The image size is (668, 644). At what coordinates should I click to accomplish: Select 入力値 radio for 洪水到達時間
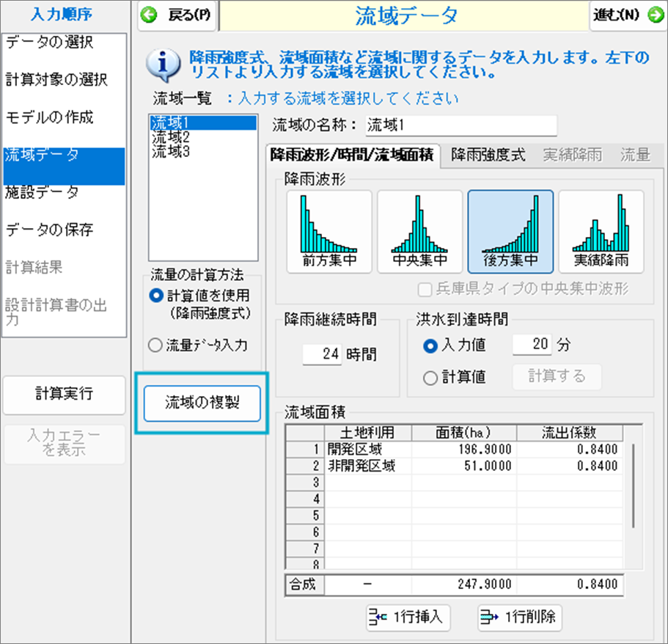[431, 344]
